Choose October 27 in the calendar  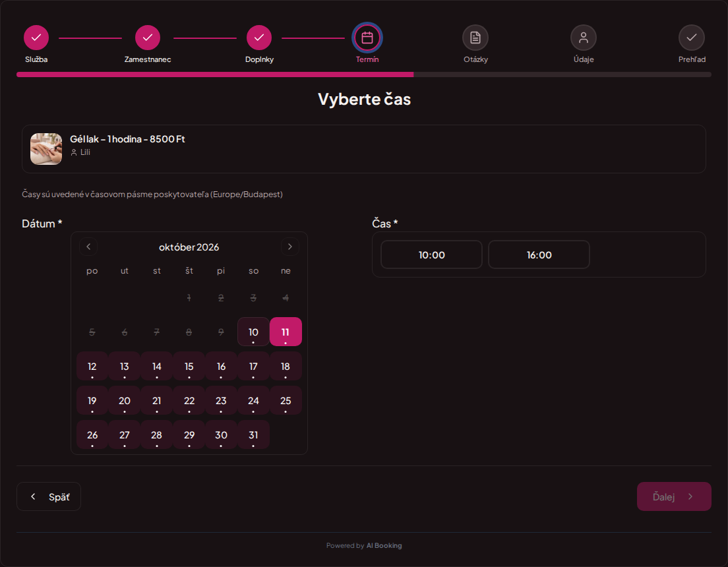pyautogui.click(x=125, y=434)
